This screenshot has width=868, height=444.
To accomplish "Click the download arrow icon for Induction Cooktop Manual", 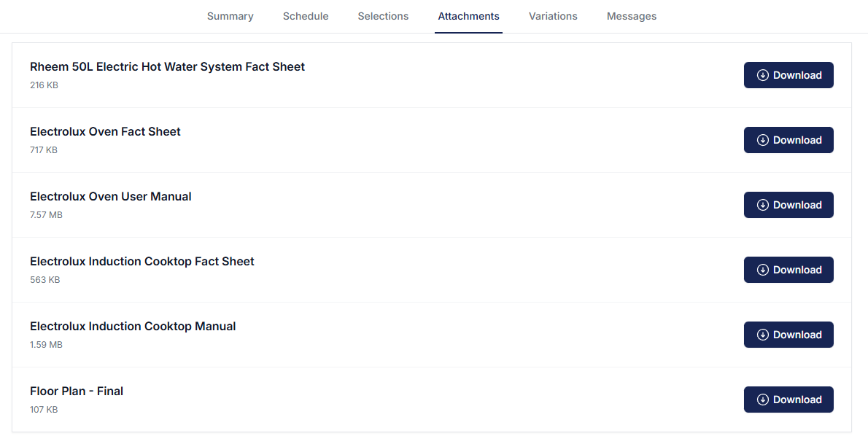I will pos(763,335).
